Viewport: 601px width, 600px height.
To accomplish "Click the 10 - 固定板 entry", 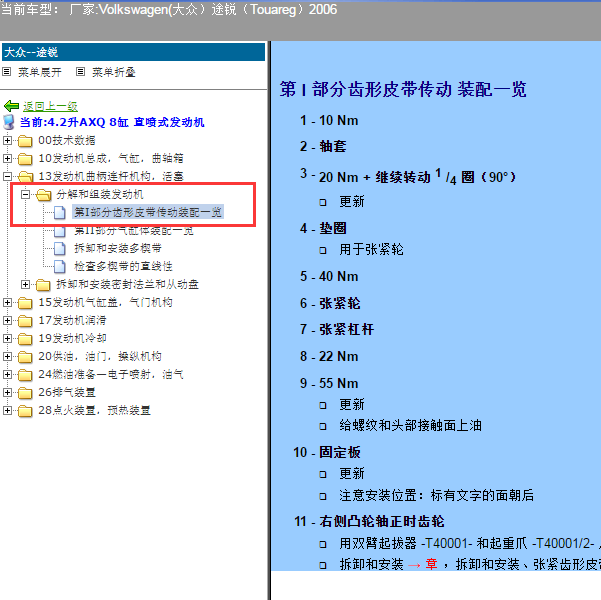I will [x=327, y=452].
